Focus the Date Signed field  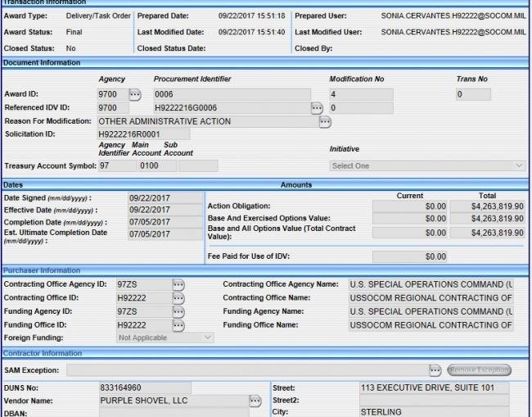click(x=165, y=198)
